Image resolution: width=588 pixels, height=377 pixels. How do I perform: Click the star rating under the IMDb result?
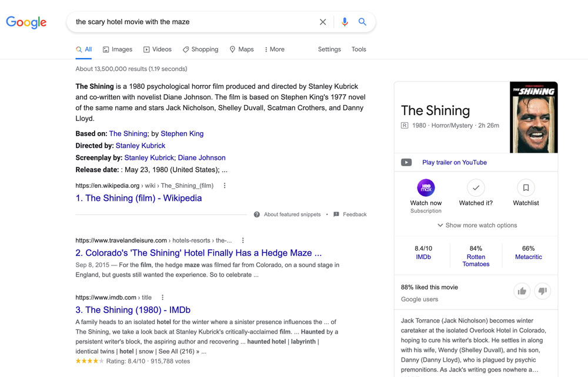pyautogui.click(x=89, y=361)
